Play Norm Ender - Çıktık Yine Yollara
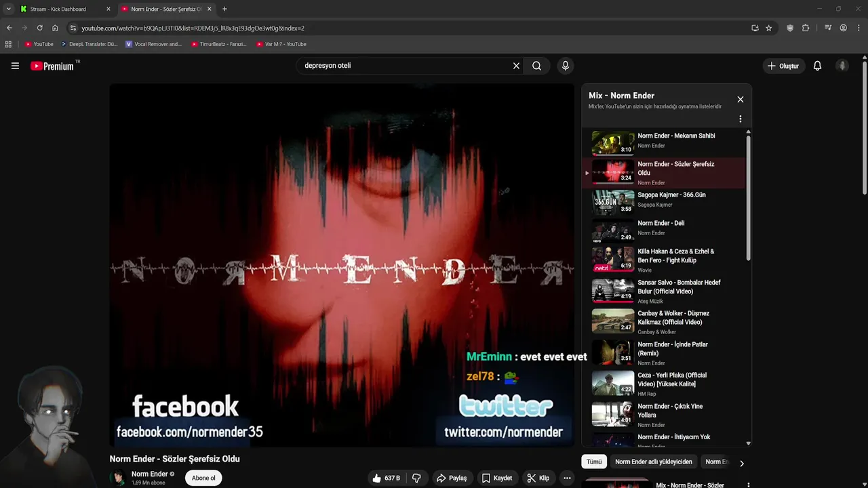 [665, 415]
